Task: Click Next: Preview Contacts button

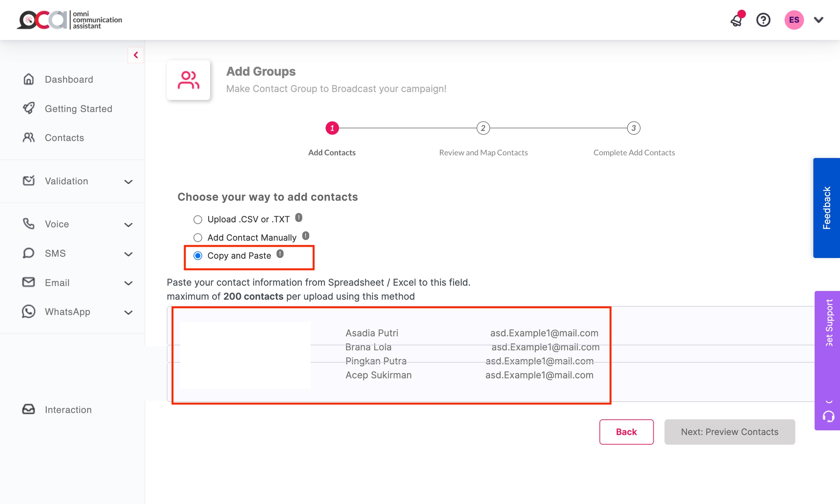Action: 729,432
